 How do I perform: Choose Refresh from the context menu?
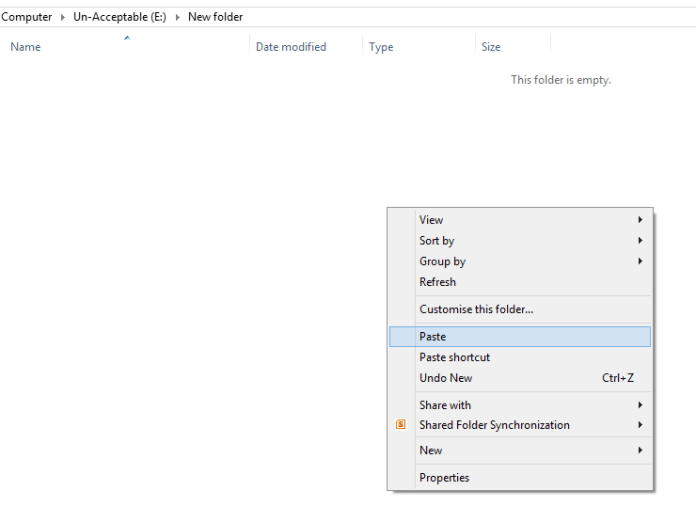click(438, 282)
